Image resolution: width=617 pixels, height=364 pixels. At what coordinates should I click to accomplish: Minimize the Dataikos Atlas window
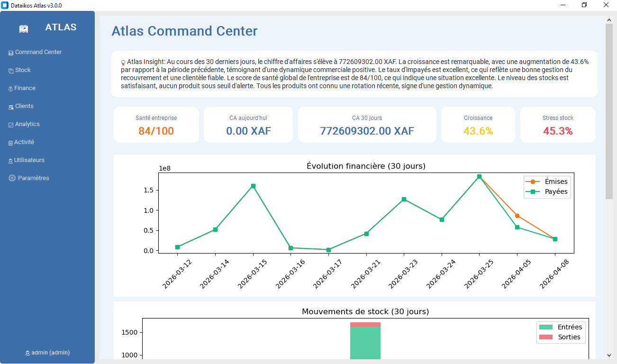pos(563,5)
